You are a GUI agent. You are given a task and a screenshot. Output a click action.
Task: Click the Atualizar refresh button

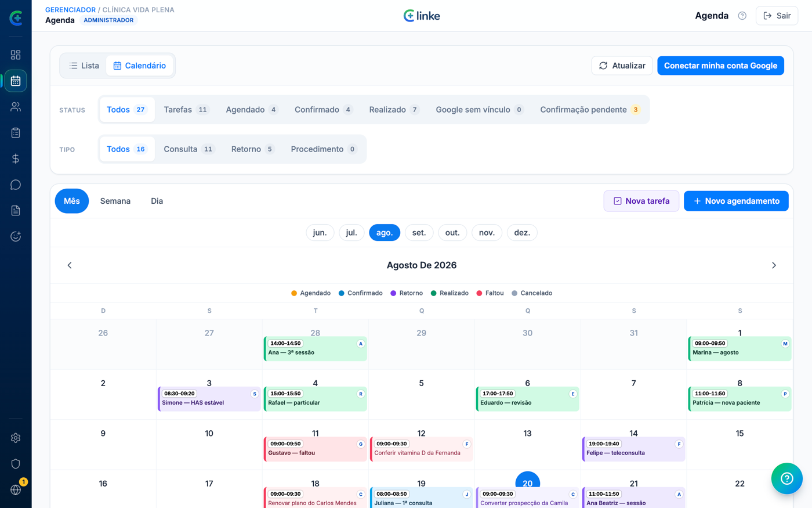coord(622,66)
